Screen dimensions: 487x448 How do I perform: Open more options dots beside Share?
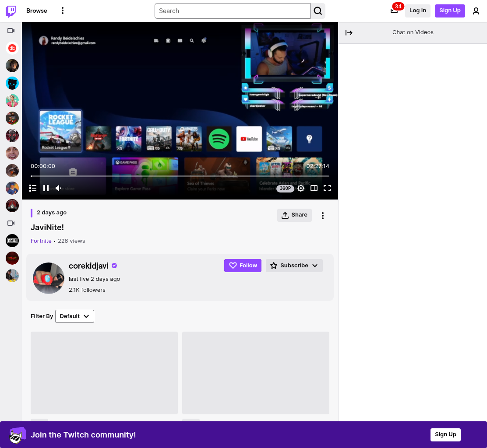(323, 216)
